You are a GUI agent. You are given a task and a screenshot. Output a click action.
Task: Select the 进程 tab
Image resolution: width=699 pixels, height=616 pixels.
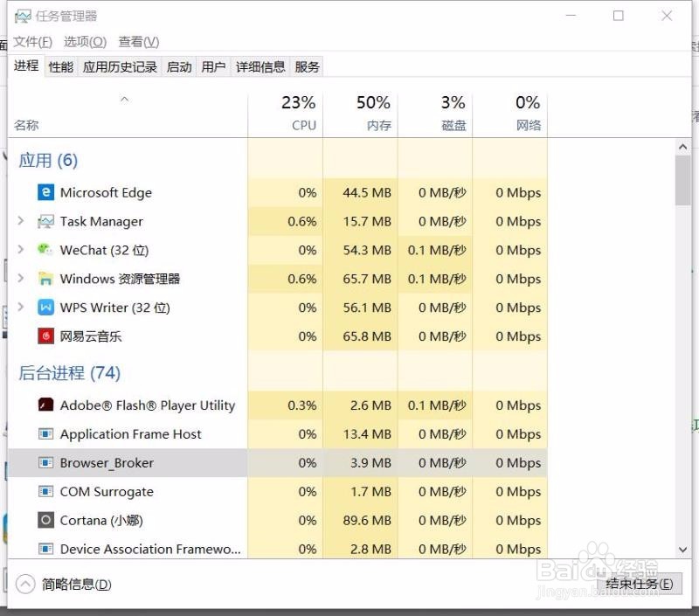26,66
